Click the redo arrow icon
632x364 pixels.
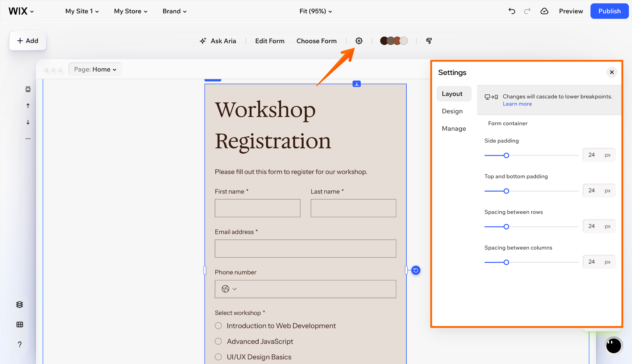(527, 11)
